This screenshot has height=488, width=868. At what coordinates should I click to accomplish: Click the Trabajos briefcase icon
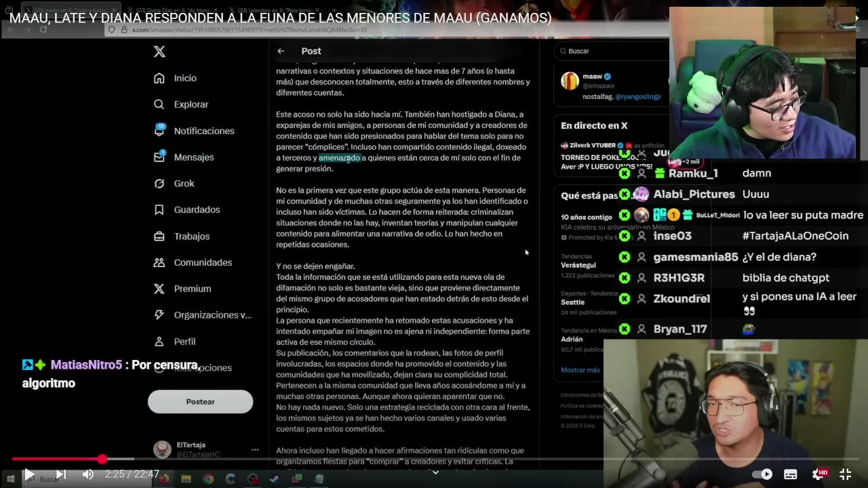(x=159, y=236)
